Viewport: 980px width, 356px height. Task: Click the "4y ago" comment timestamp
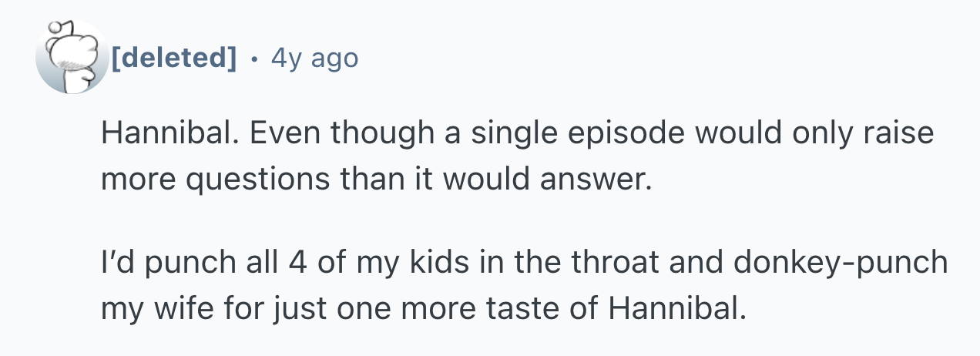(x=314, y=57)
